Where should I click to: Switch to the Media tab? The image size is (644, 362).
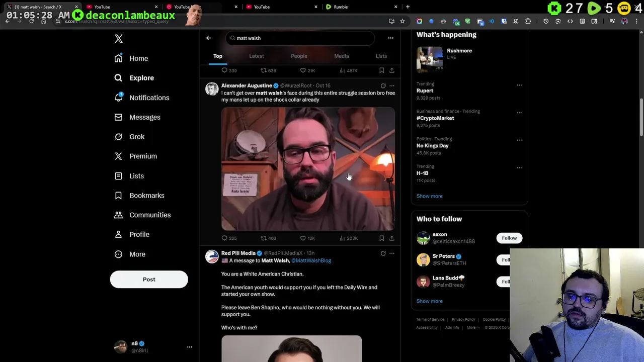point(342,56)
